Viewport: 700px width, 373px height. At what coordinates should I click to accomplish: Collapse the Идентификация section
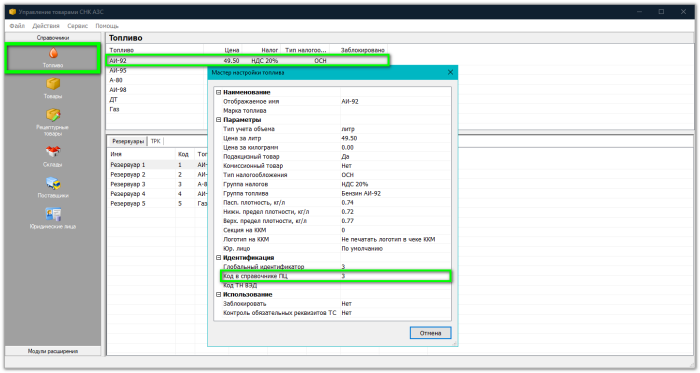pyautogui.click(x=219, y=257)
